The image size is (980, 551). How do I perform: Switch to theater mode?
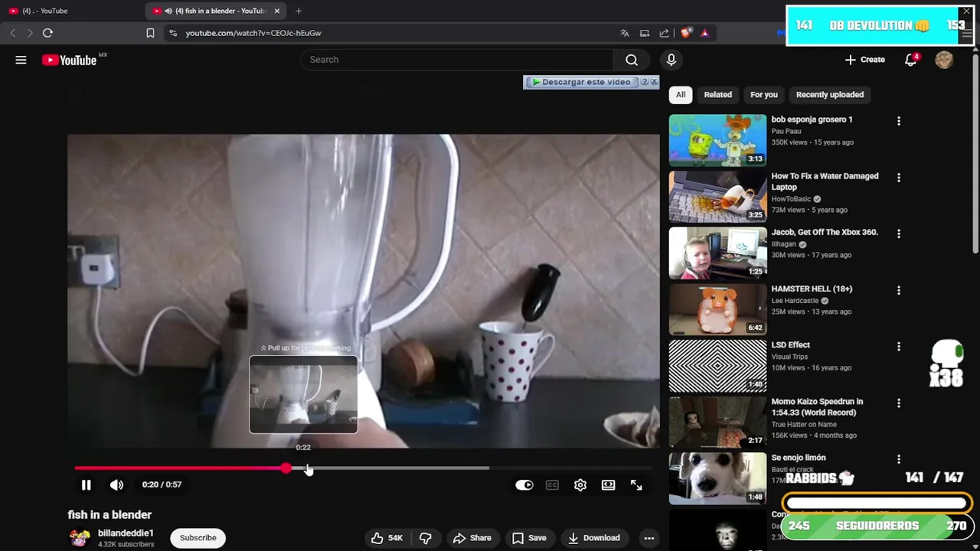tap(608, 484)
